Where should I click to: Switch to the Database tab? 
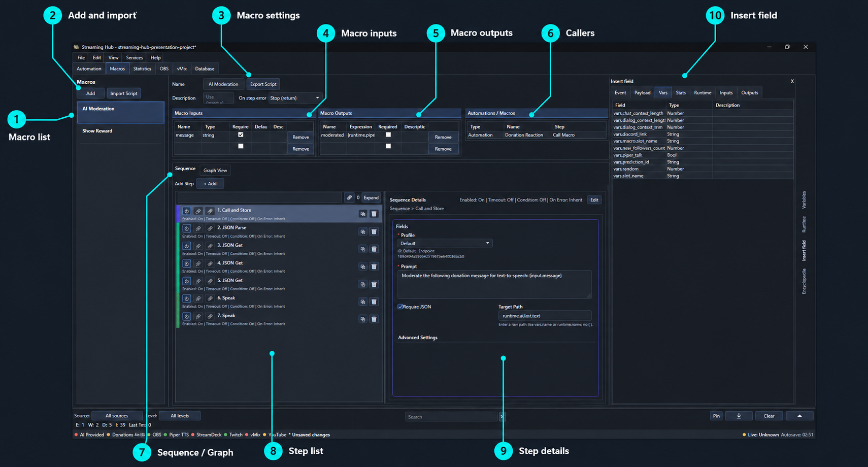[205, 69]
